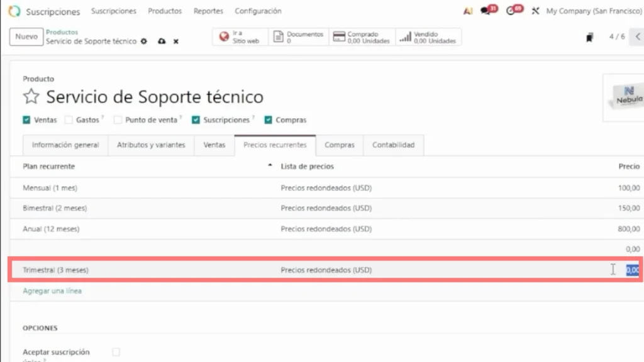Click the cloud save icon
Screen dimensions: 644x362
(162, 41)
